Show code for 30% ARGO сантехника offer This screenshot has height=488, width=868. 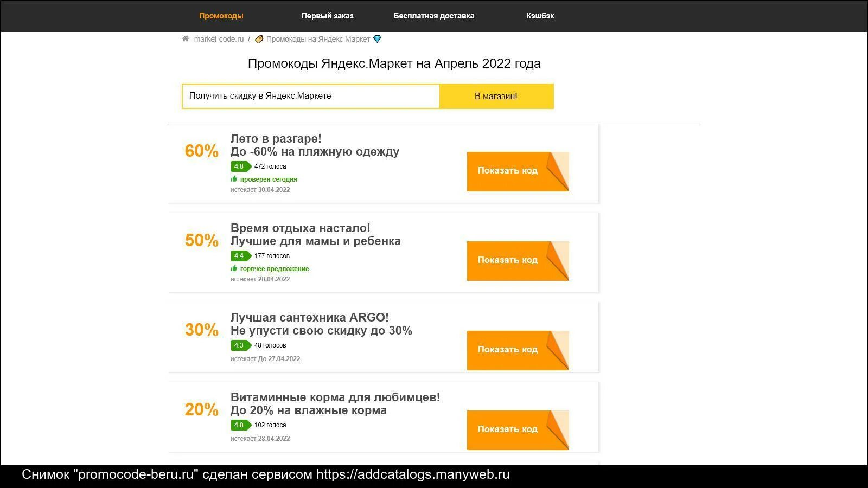[x=518, y=350]
